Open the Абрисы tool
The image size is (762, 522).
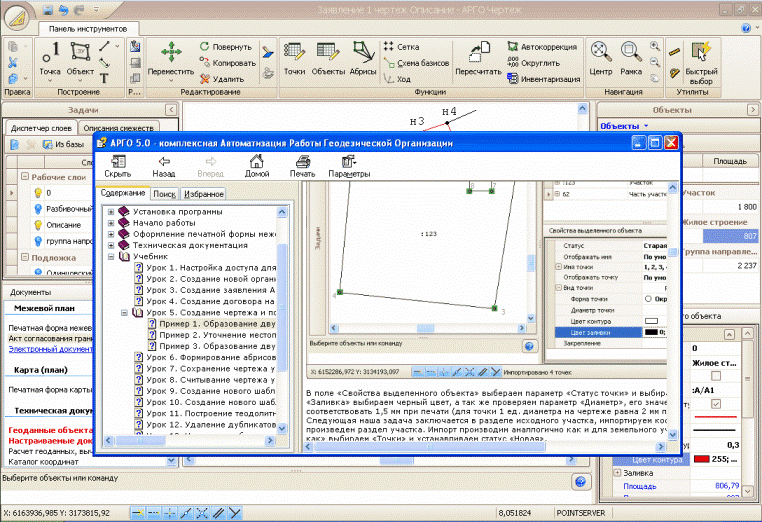point(363,58)
